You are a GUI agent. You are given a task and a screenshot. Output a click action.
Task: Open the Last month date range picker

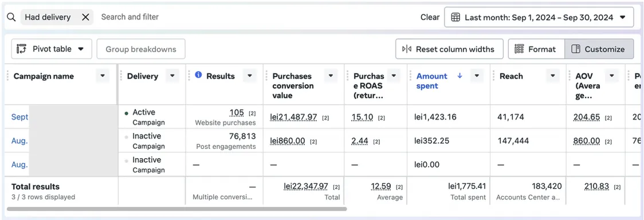click(x=539, y=17)
